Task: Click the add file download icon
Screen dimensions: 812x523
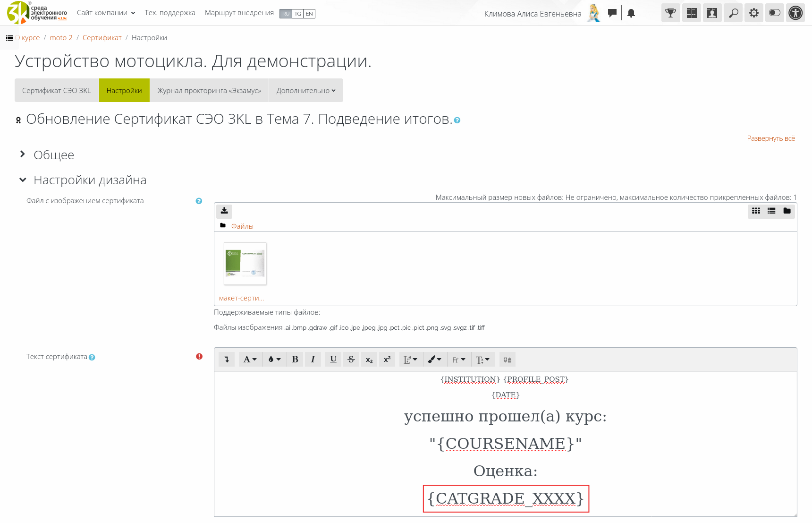Action: tap(224, 211)
